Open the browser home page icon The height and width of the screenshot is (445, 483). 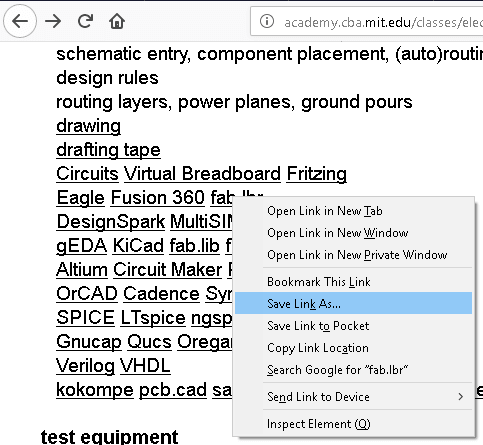click(117, 22)
